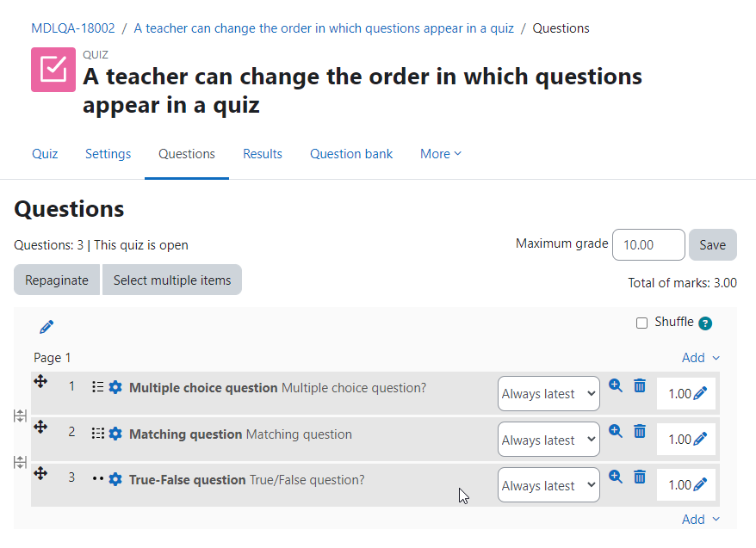
Task: Preview the True-False question with magnifier
Action: click(x=615, y=477)
